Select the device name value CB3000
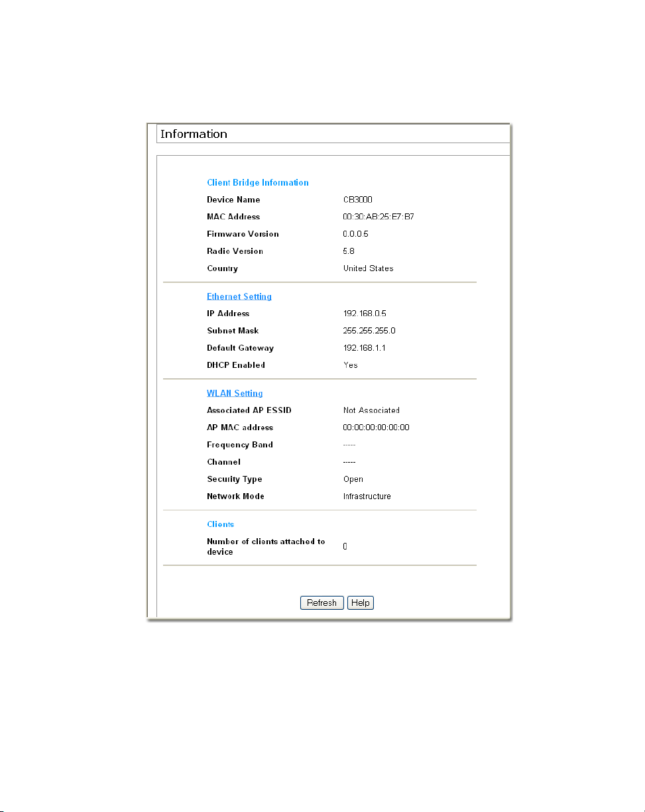Viewport: 645px width, 812px height. (x=357, y=200)
